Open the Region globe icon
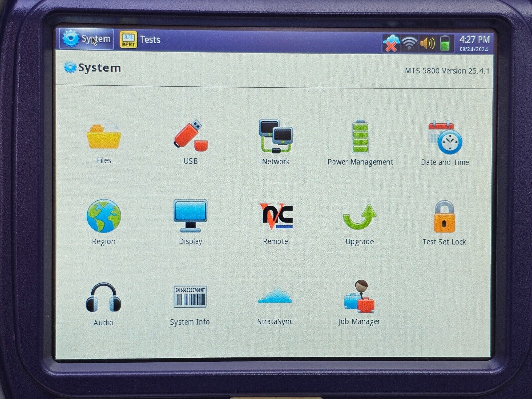Image resolution: width=532 pixels, height=399 pixels. click(104, 216)
